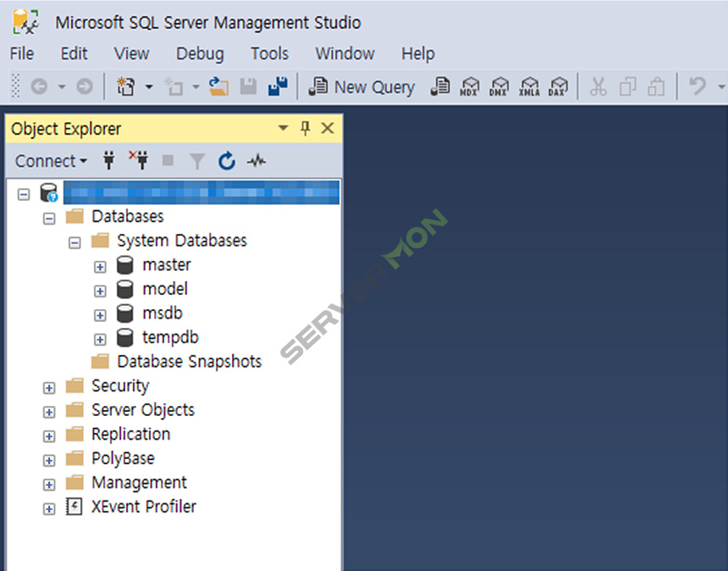Expand the XEvent Profiler node

point(49,509)
